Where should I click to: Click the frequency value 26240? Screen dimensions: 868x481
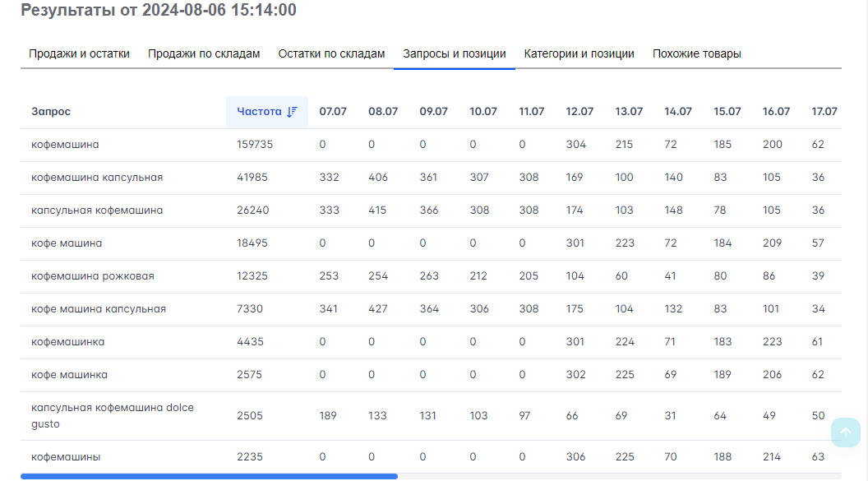coord(252,210)
